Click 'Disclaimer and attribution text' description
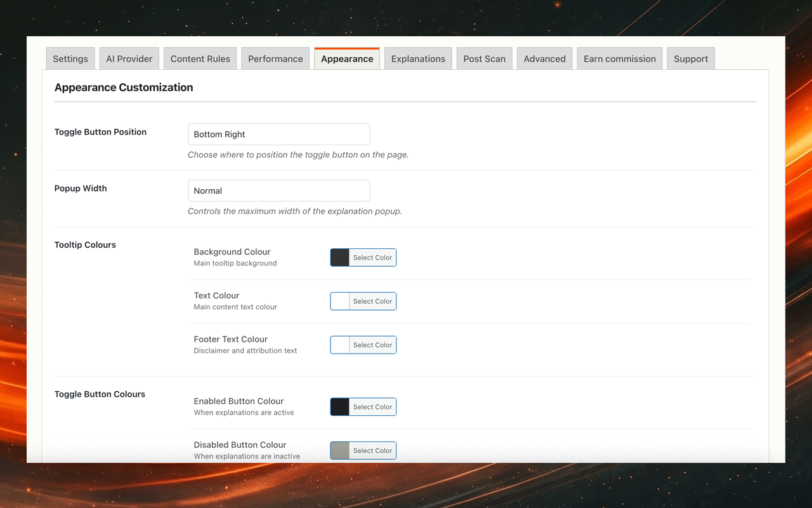The height and width of the screenshot is (508, 812). coord(246,351)
